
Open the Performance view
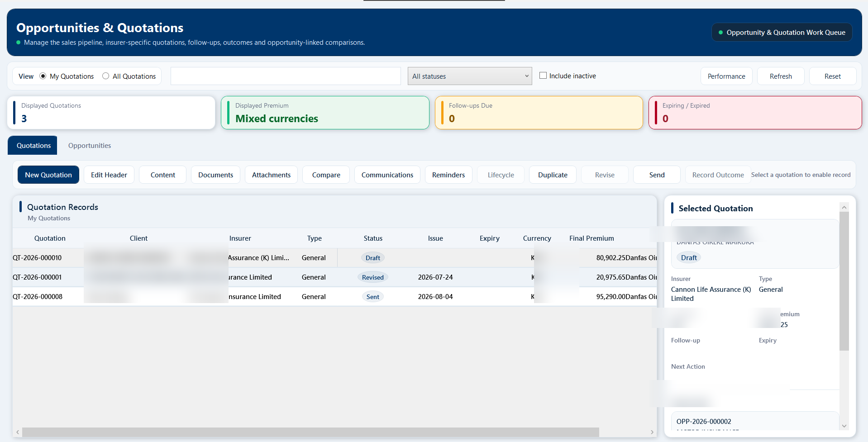pyautogui.click(x=726, y=76)
